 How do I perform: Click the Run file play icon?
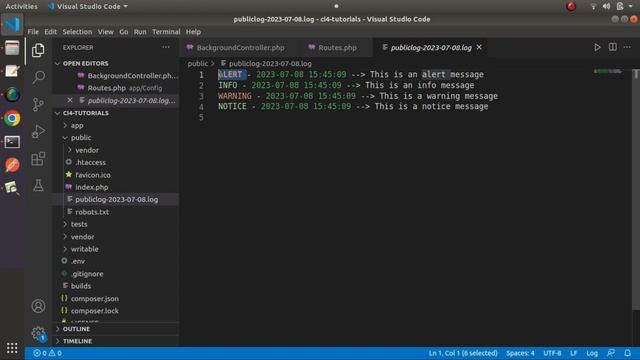597,47
